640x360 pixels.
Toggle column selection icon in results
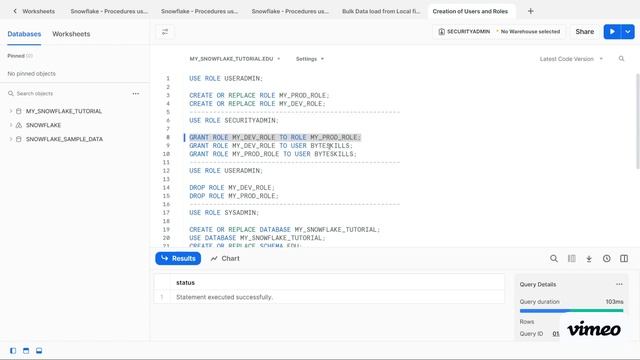(x=571, y=258)
